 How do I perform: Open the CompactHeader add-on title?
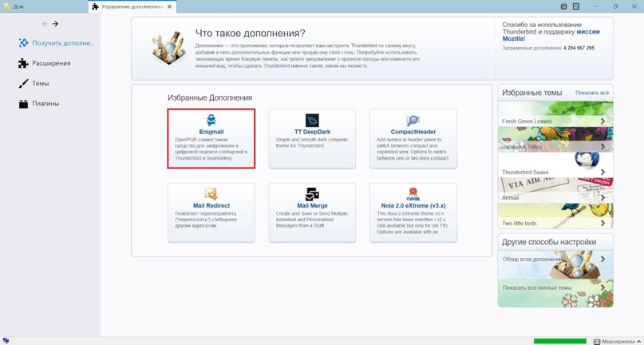point(413,132)
